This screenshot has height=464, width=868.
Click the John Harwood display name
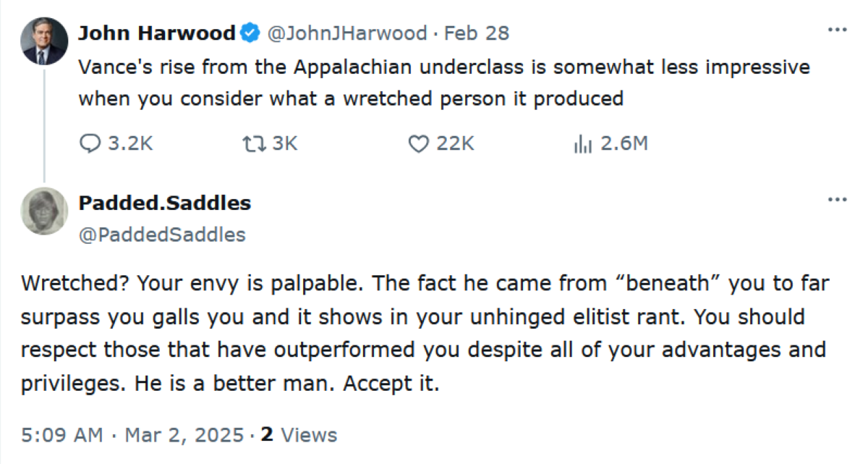pos(157,33)
